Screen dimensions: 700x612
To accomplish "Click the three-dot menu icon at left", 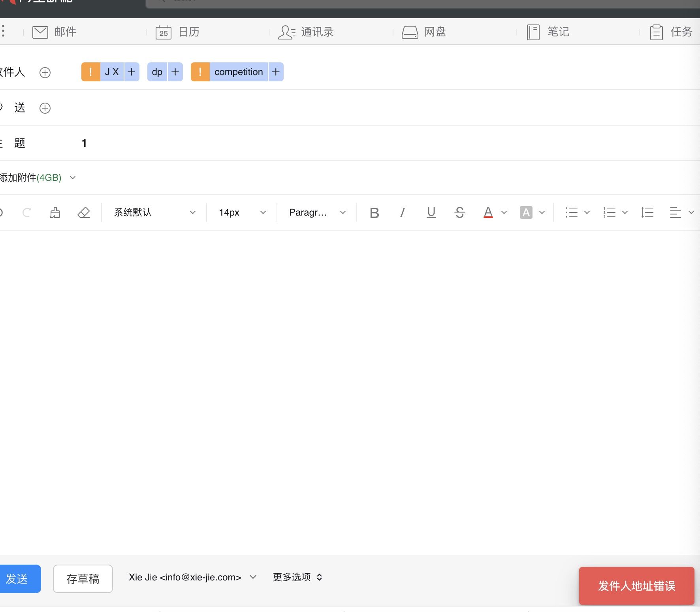I will tap(3, 31).
